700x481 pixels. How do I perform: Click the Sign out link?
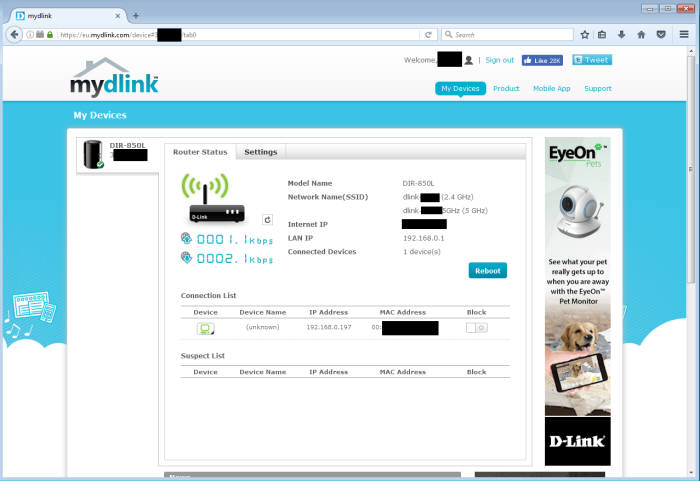click(x=500, y=60)
